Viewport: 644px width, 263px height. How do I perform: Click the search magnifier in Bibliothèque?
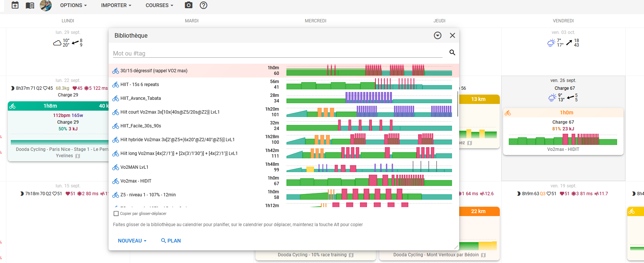452,53
